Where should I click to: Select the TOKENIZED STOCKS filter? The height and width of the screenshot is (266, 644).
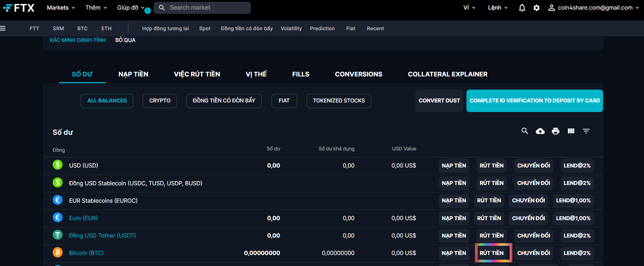pos(339,101)
